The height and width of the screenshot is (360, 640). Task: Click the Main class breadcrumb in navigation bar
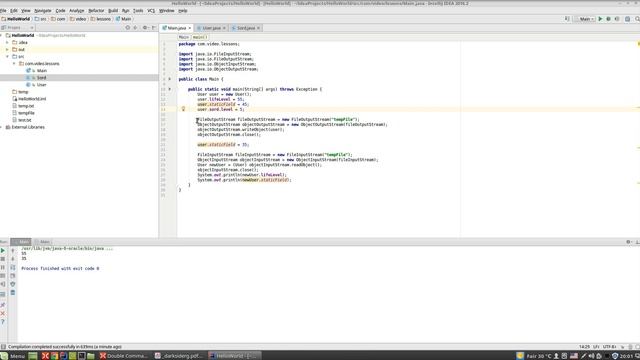[x=124, y=19]
